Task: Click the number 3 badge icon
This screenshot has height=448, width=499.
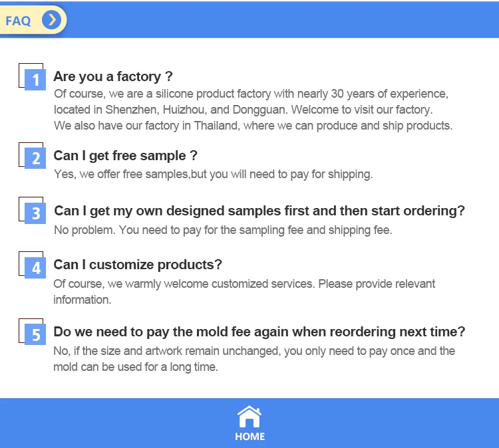Action: point(36,213)
